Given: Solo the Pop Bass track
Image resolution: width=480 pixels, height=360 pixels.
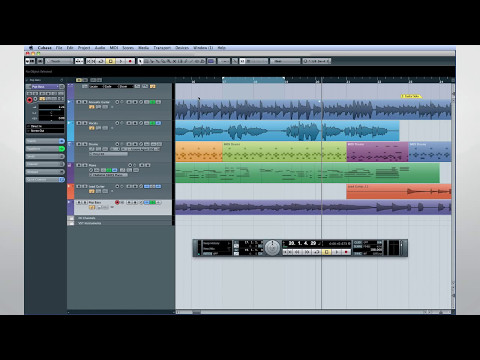Looking at the screenshot, I should 85,202.
